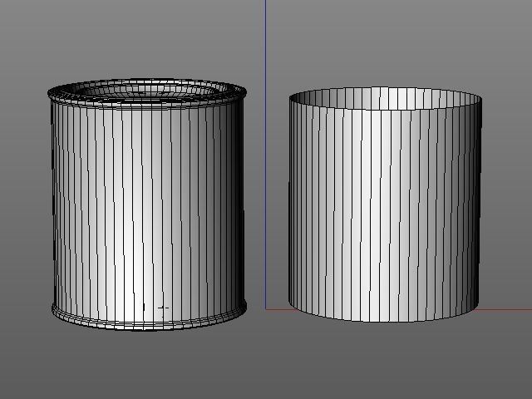Click the inner wall of the open cylinder
The width and height of the screenshot is (532, 399).
[x=385, y=98]
